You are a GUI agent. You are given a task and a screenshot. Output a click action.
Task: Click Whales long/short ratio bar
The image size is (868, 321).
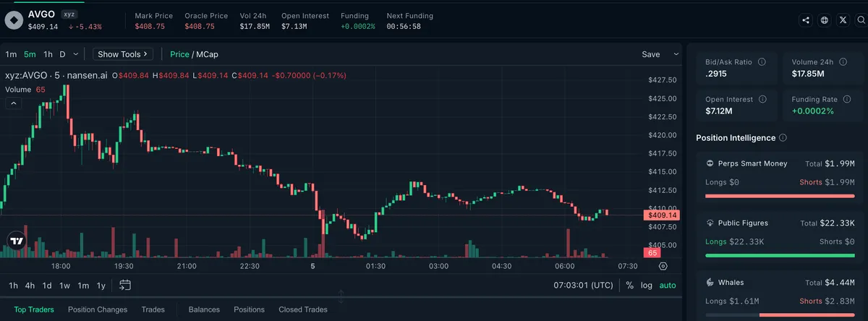(780, 314)
